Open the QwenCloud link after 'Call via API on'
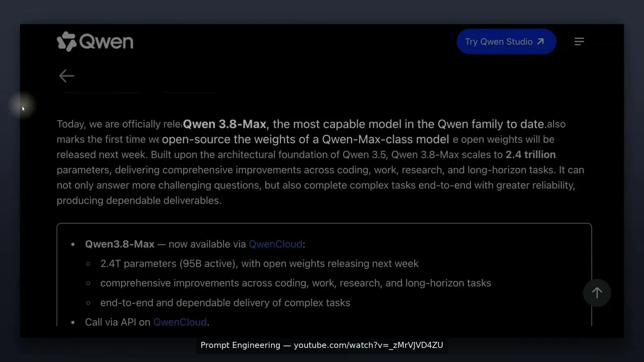This screenshot has width=644, height=362. (180, 322)
